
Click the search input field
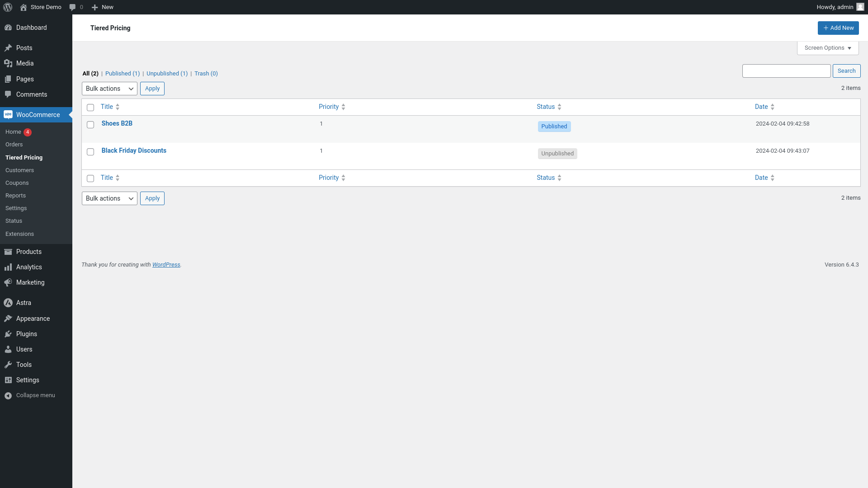pos(786,71)
